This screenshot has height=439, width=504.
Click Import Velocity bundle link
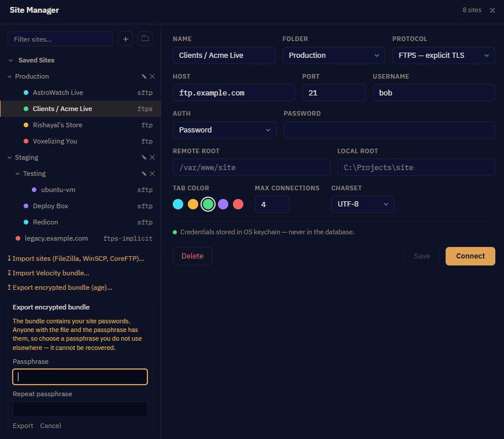point(48,273)
